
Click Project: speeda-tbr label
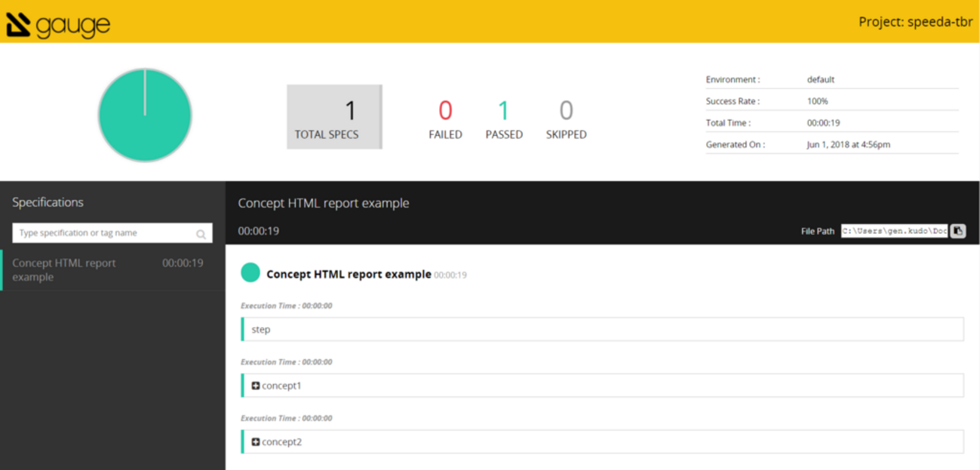pyautogui.click(x=915, y=22)
